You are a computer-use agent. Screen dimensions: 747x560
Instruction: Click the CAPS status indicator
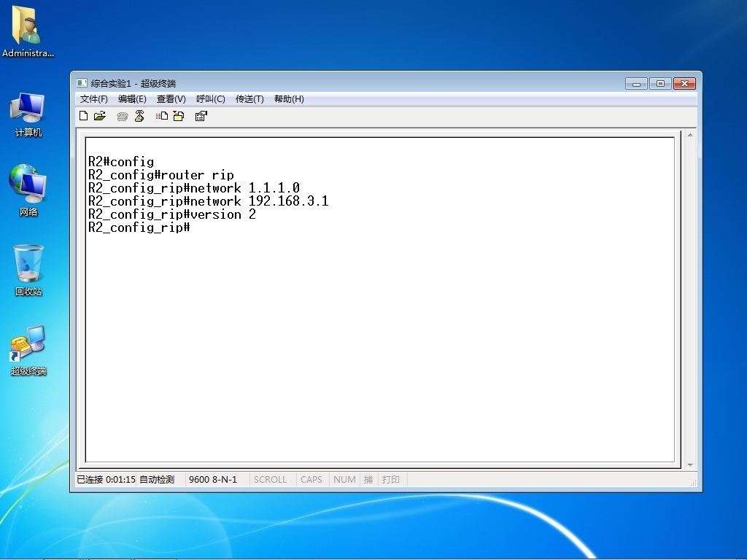(x=311, y=480)
